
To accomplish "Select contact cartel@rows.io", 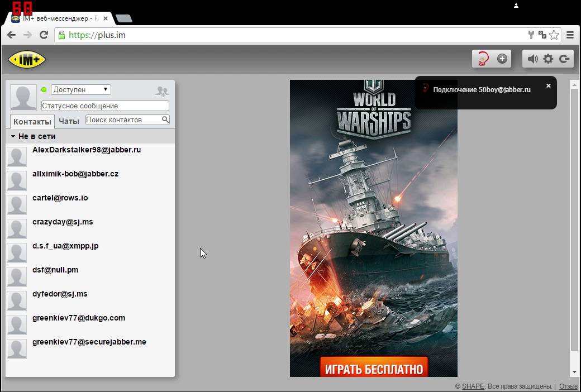I will [x=90, y=204].
